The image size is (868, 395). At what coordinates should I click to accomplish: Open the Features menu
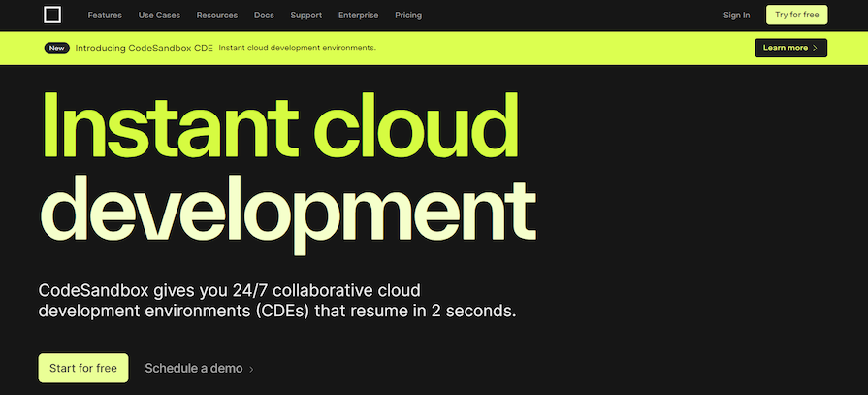(x=105, y=16)
